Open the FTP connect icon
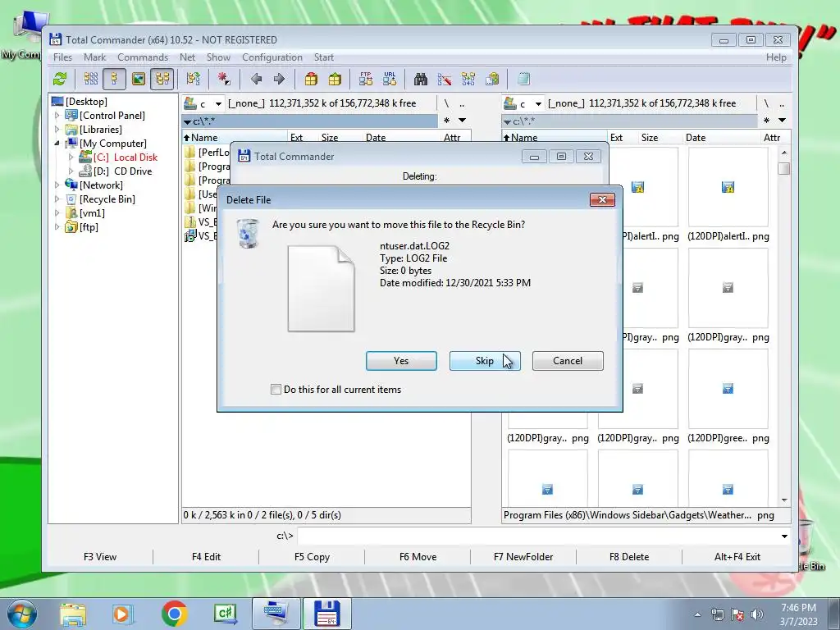The height and width of the screenshot is (630, 840). pyautogui.click(x=366, y=80)
